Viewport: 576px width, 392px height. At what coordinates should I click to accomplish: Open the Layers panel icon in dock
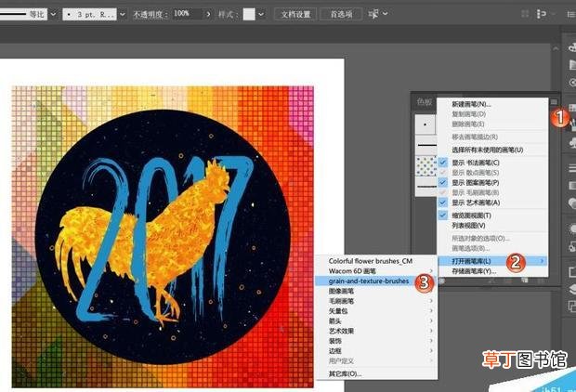click(x=572, y=289)
